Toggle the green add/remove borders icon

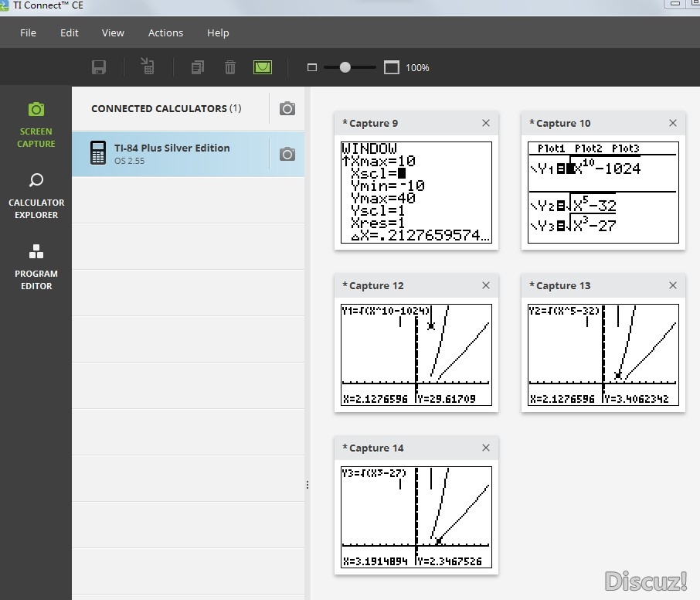263,67
